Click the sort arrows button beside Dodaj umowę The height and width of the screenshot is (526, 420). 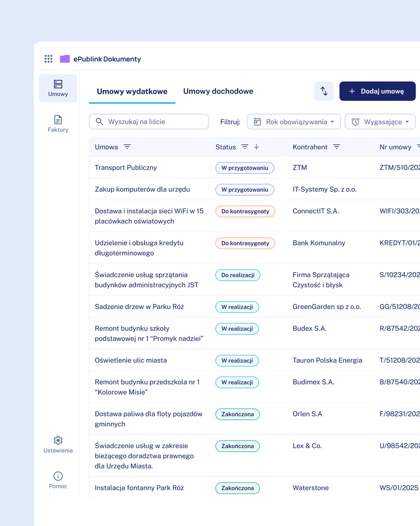324,91
